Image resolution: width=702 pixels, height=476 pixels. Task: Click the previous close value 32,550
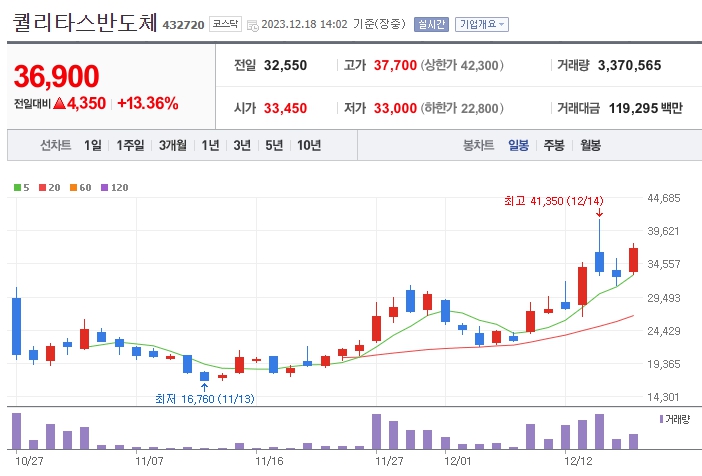(x=285, y=65)
